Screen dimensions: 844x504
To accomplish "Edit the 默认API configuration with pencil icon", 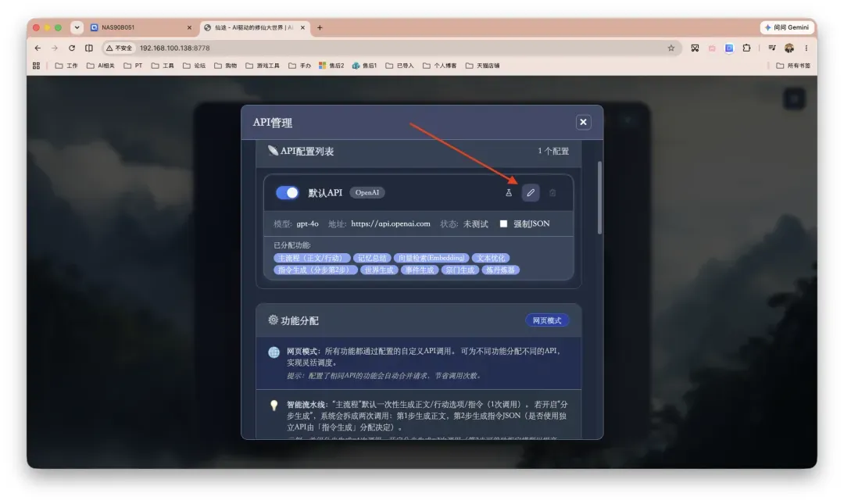I will point(530,192).
